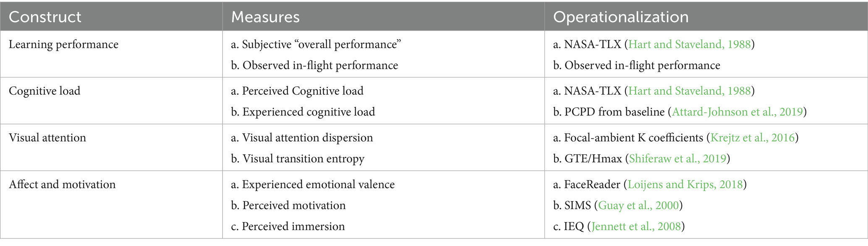
Task: Click the Focal-ambient K coefficients text
Action: click(633, 137)
